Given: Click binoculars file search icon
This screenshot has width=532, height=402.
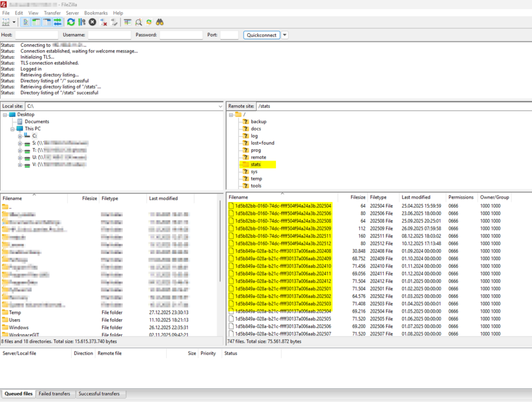Looking at the screenshot, I should (x=160, y=22).
